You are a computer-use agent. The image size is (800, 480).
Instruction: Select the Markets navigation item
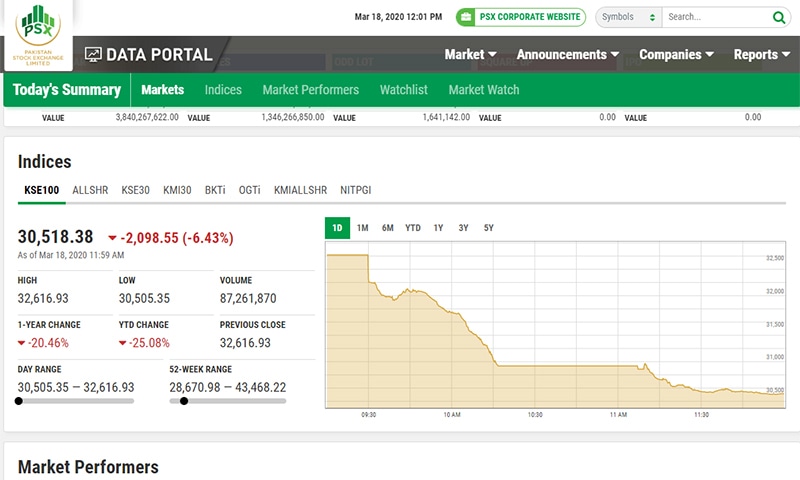tap(162, 90)
